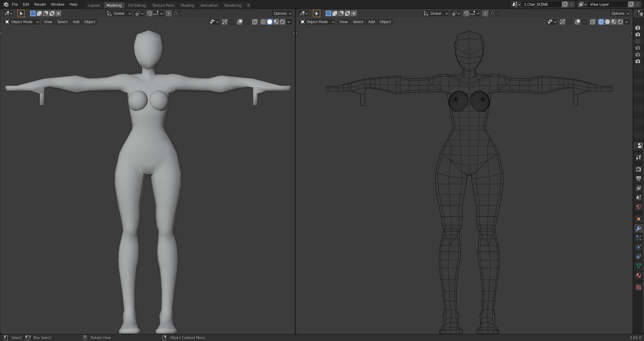Screen dimensions: 644x341
Task: Select the Modifier Properties wrench icon
Action: tap(638, 229)
